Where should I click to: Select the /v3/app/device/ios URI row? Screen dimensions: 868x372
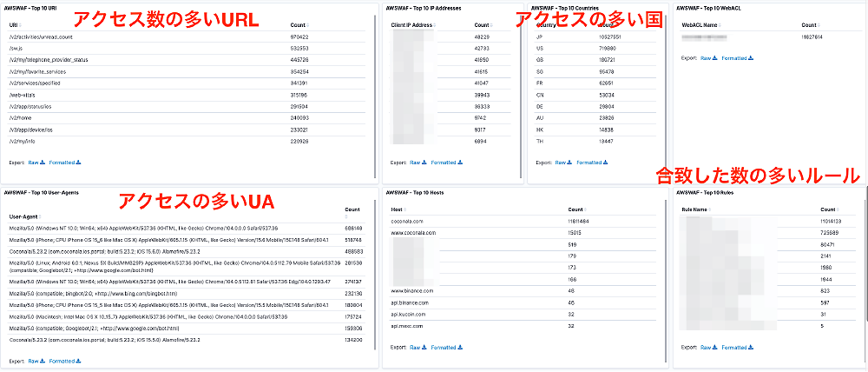tap(187, 130)
